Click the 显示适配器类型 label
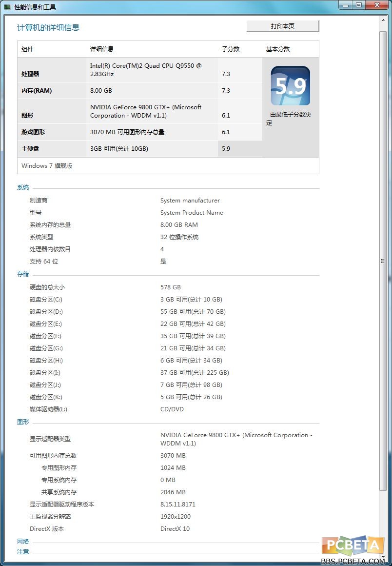This screenshot has width=392, height=566. (x=50, y=439)
